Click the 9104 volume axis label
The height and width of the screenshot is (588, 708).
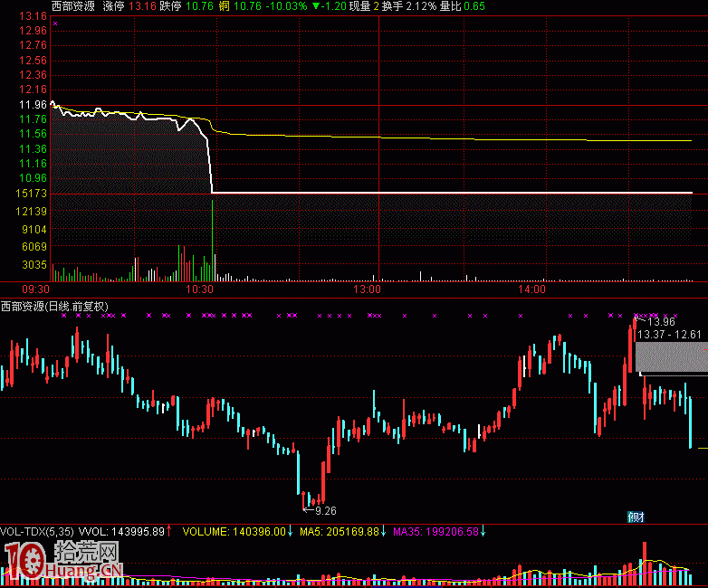click(34, 230)
